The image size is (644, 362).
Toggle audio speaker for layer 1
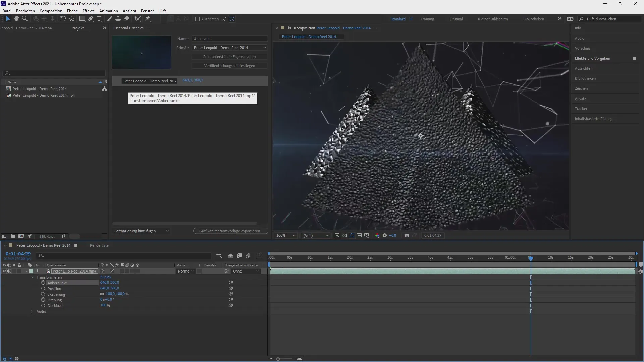point(9,271)
